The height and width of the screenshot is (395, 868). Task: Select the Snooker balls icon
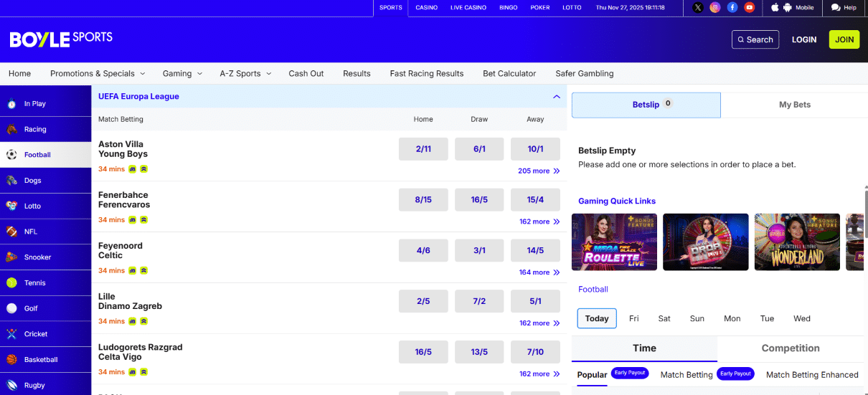(x=11, y=257)
